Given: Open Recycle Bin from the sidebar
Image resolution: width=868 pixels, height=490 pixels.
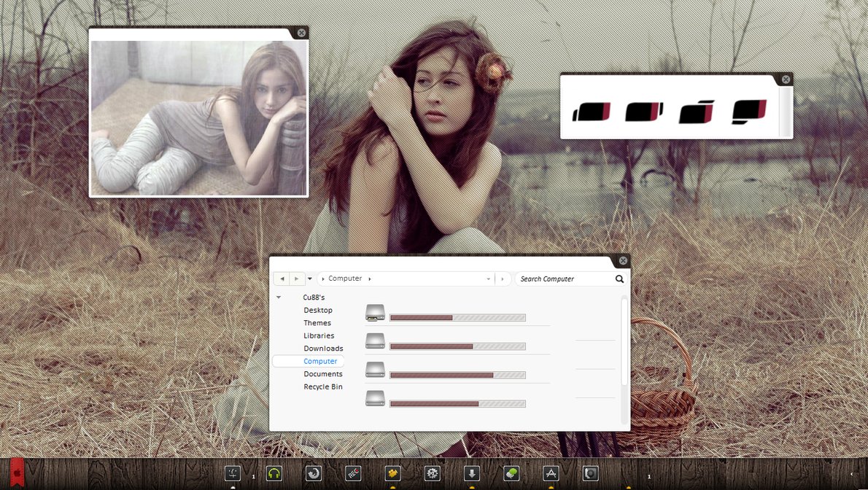Looking at the screenshot, I should [323, 386].
